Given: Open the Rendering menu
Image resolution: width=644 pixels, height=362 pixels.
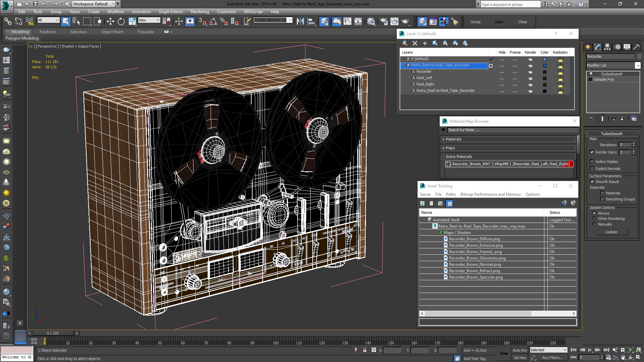Looking at the screenshot, I should [200, 11].
